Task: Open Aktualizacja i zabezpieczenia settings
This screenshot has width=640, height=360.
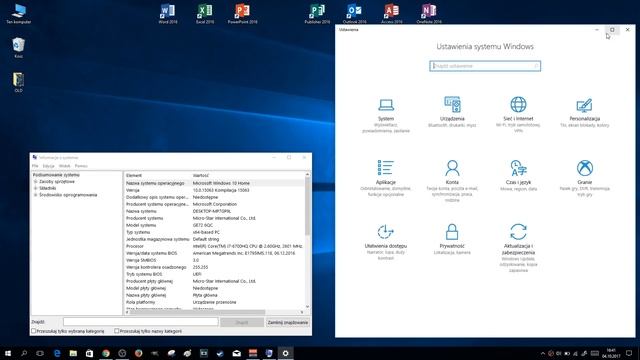Action: 518,247
